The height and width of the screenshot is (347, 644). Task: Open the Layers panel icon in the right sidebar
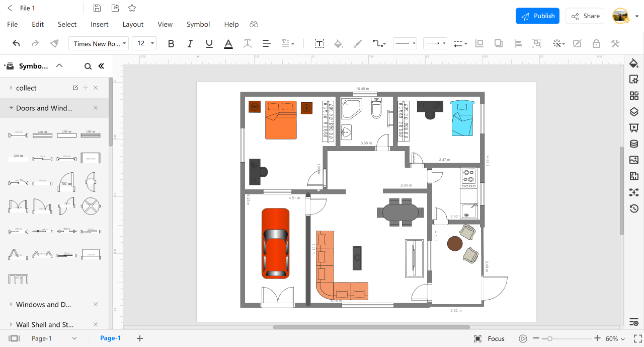click(634, 112)
